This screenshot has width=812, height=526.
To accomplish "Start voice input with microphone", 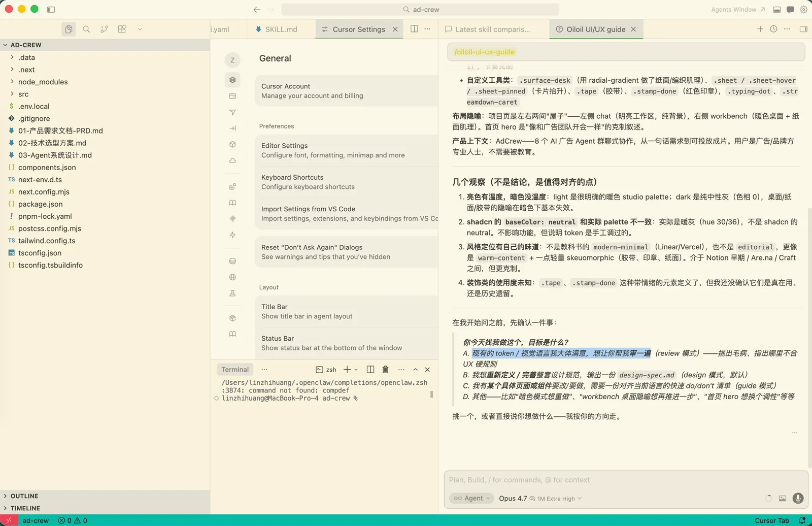I will tap(798, 499).
